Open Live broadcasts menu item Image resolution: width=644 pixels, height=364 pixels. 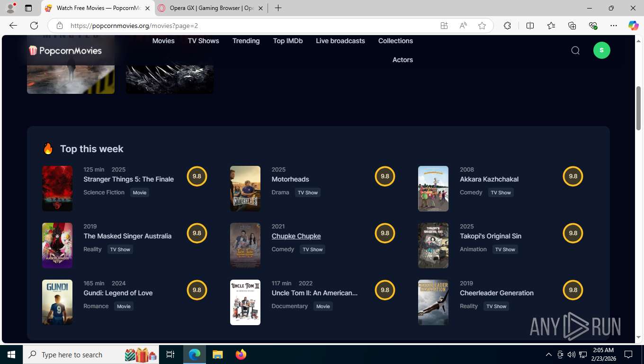[x=340, y=41]
